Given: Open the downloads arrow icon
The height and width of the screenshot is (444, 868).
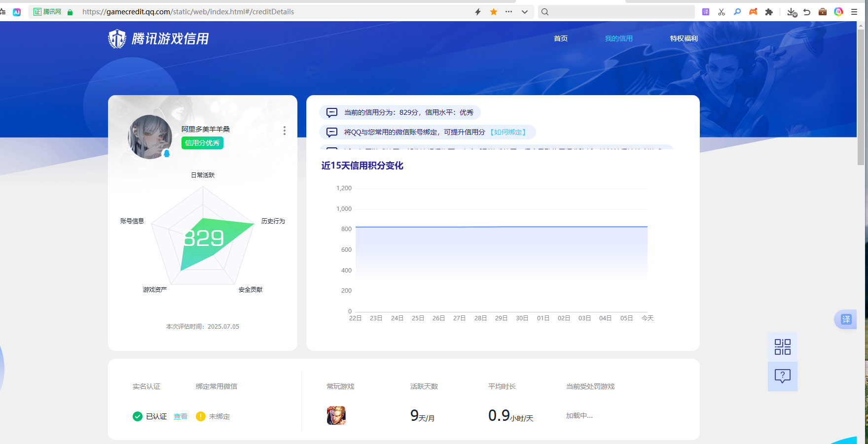Looking at the screenshot, I should (x=792, y=12).
